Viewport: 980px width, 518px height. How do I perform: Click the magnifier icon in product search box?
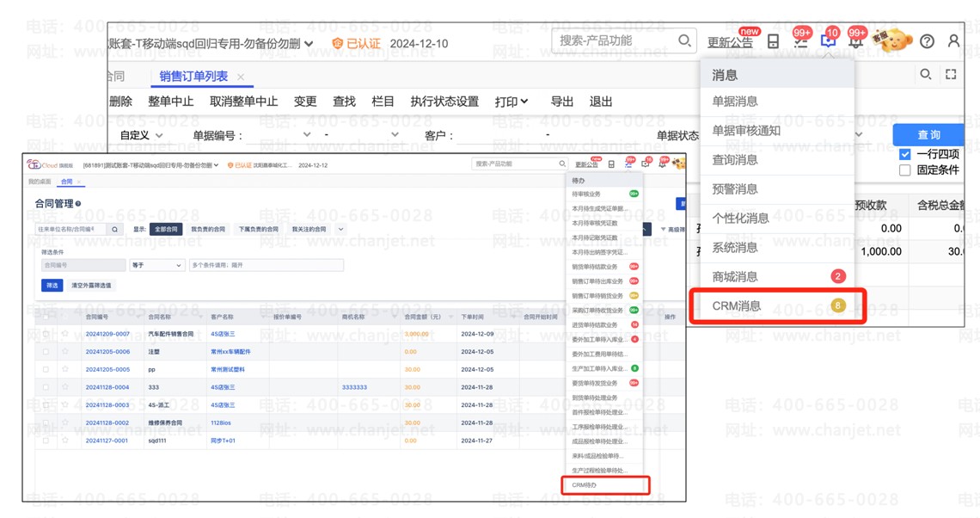684,40
